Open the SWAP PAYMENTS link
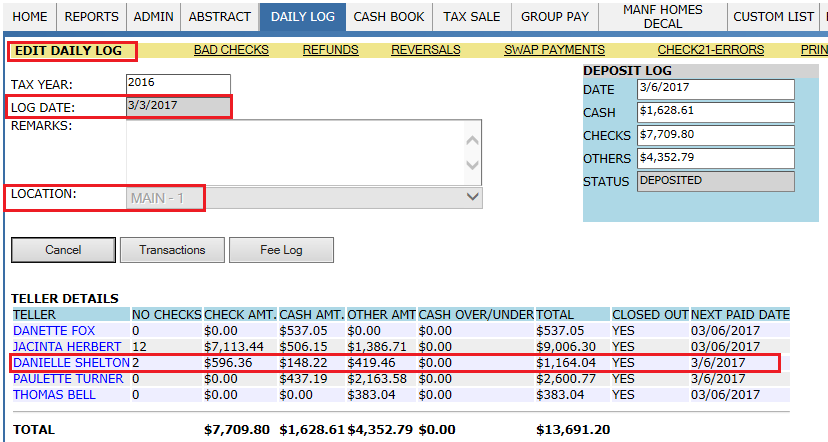 pyautogui.click(x=554, y=50)
